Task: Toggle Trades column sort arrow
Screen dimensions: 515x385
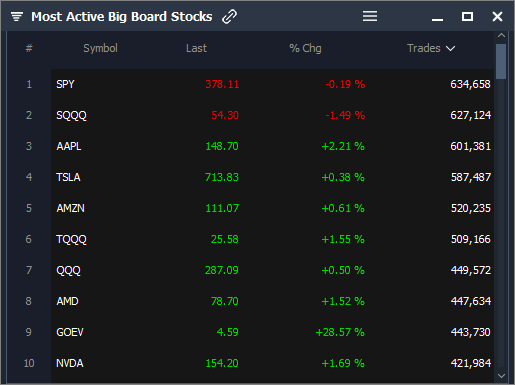Action: point(451,49)
